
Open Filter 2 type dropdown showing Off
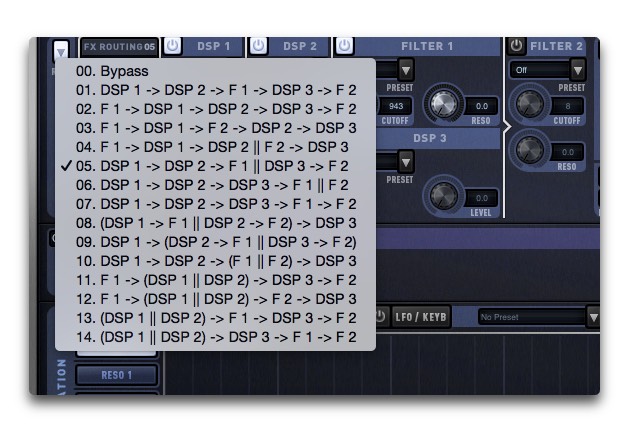pyautogui.click(x=578, y=70)
